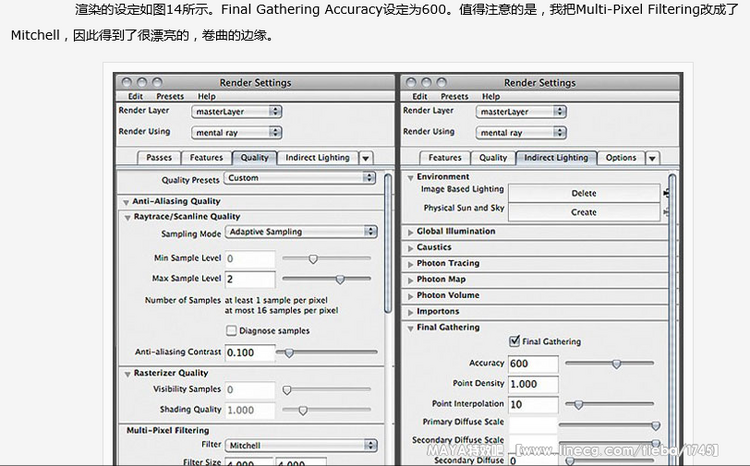Image resolution: width=750 pixels, height=466 pixels.
Task: Open Presets menu in right Render Settings window
Action: coord(454,96)
